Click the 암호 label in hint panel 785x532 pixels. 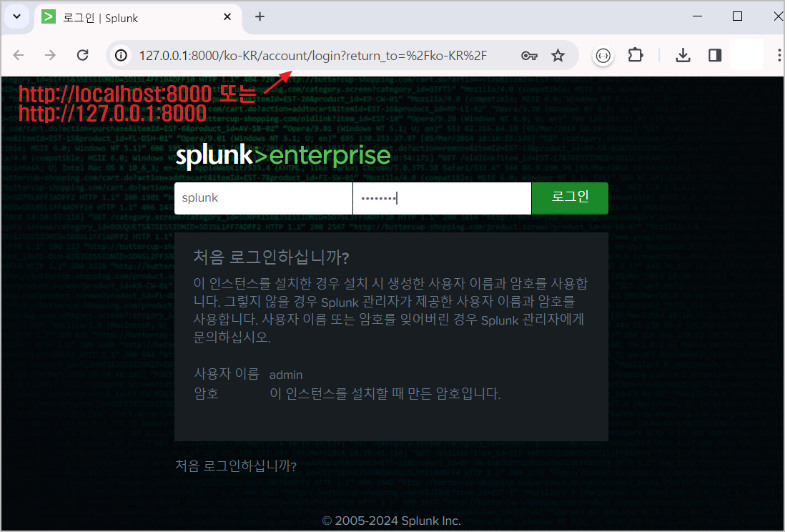point(207,394)
